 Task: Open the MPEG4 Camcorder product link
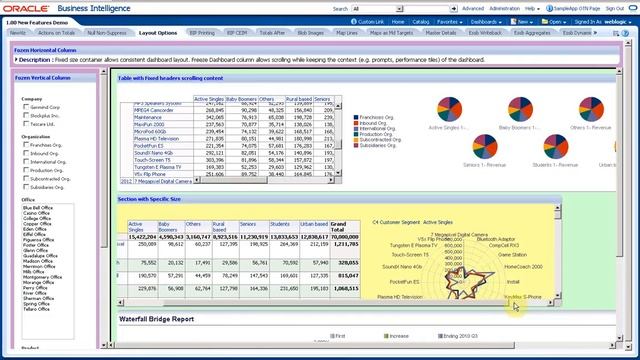[x=154, y=110]
